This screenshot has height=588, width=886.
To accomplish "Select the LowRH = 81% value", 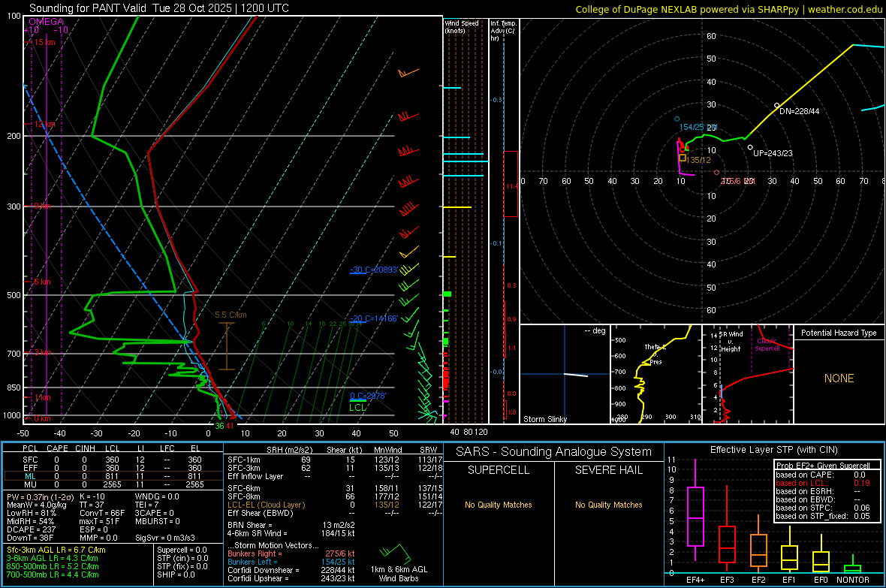I will (31, 514).
